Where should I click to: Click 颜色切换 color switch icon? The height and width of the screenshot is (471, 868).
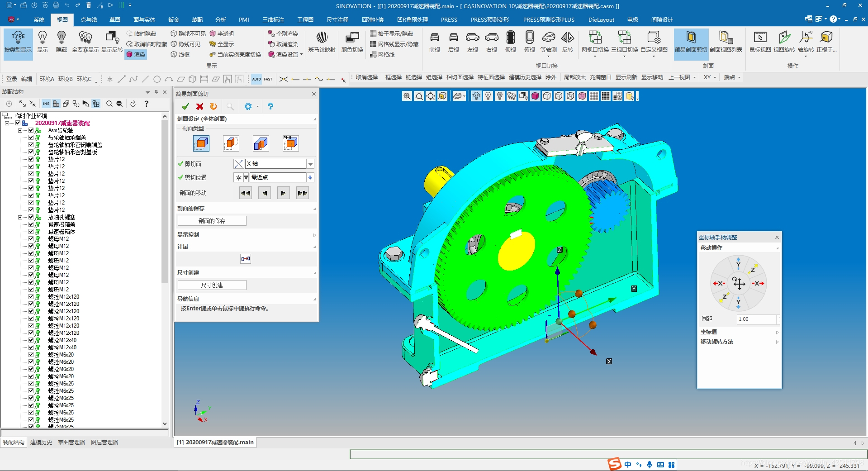[352, 37]
